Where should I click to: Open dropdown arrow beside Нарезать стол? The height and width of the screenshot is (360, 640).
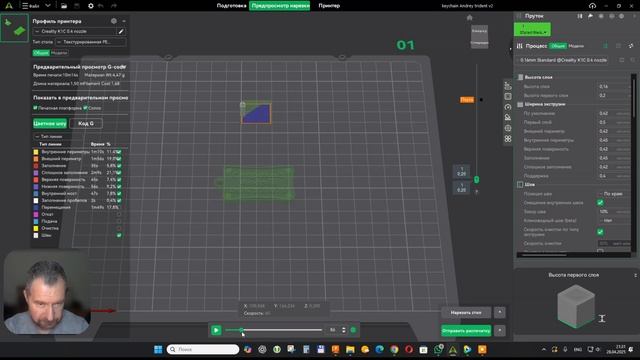pyautogui.click(x=500, y=313)
